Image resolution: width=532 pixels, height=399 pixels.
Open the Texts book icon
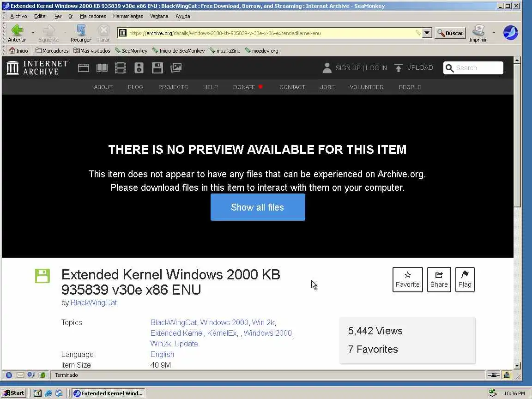(102, 68)
